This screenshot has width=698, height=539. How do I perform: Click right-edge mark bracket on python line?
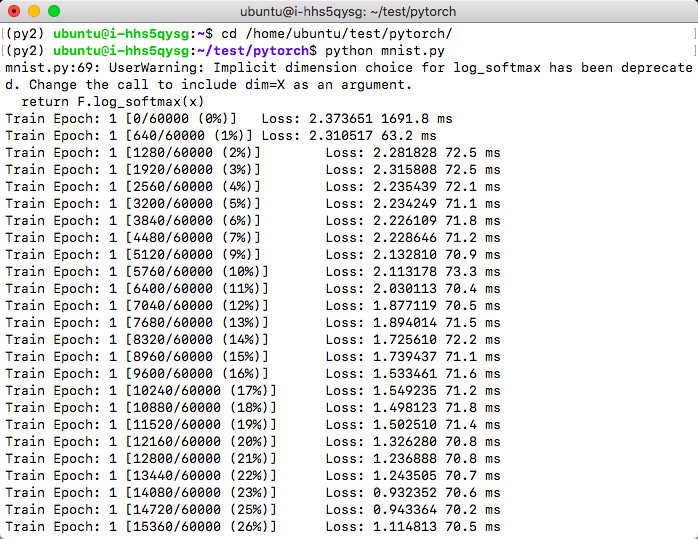[x=693, y=50]
